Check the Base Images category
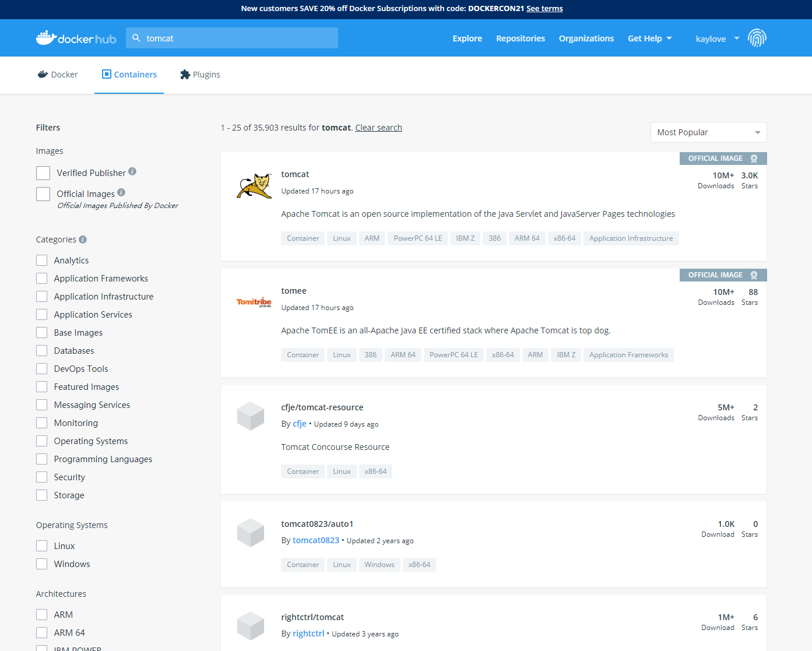 point(42,332)
